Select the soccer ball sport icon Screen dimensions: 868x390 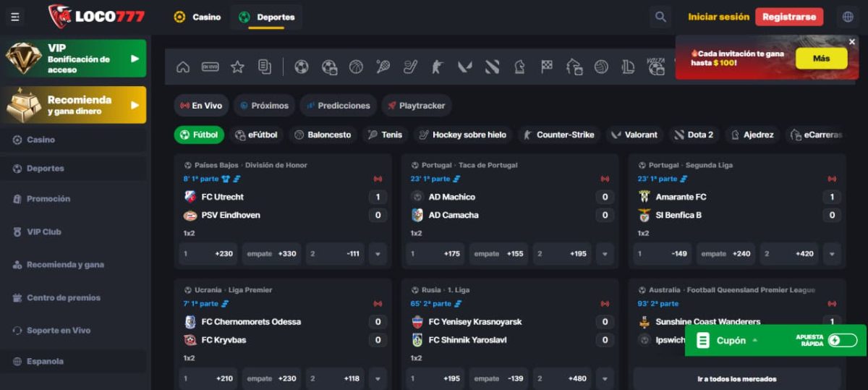click(302, 67)
